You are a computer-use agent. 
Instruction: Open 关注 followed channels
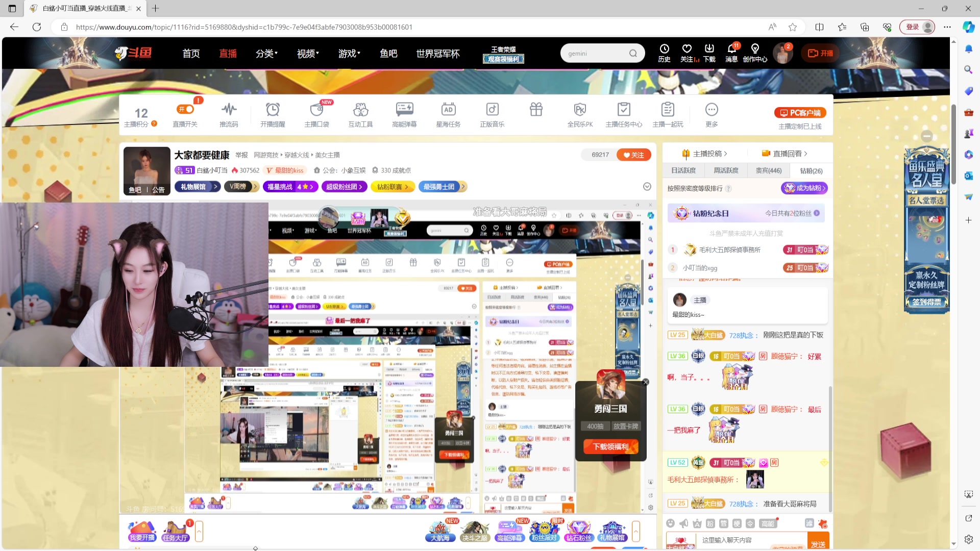coord(687,53)
